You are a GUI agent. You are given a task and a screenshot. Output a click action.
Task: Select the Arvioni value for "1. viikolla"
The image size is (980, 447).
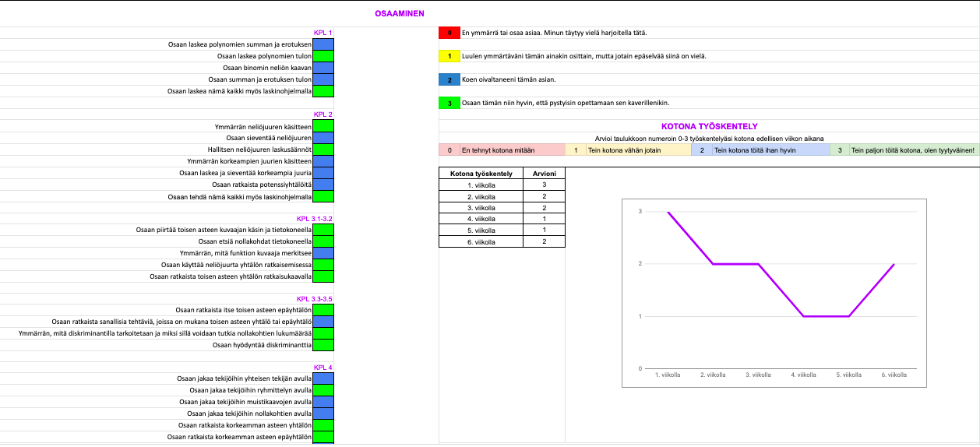(544, 185)
